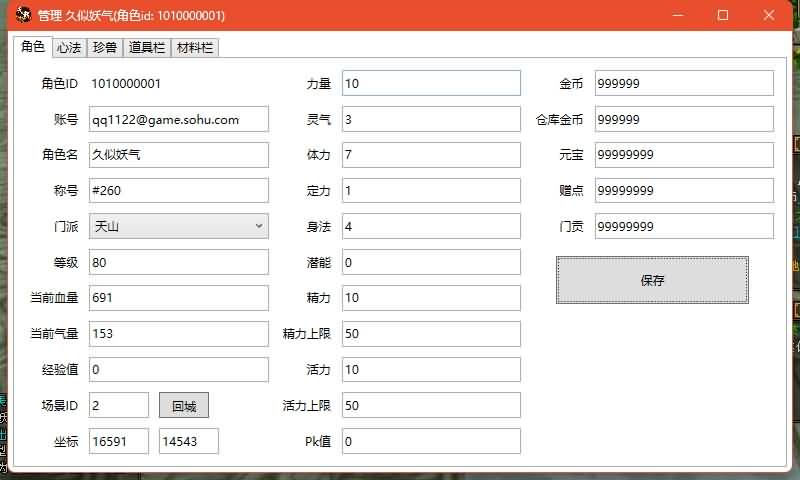
Task: Click the 精力 field showing 10
Action: 431,298
